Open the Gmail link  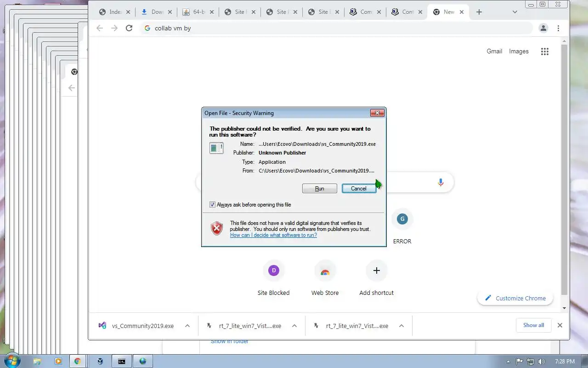point(494,52)
